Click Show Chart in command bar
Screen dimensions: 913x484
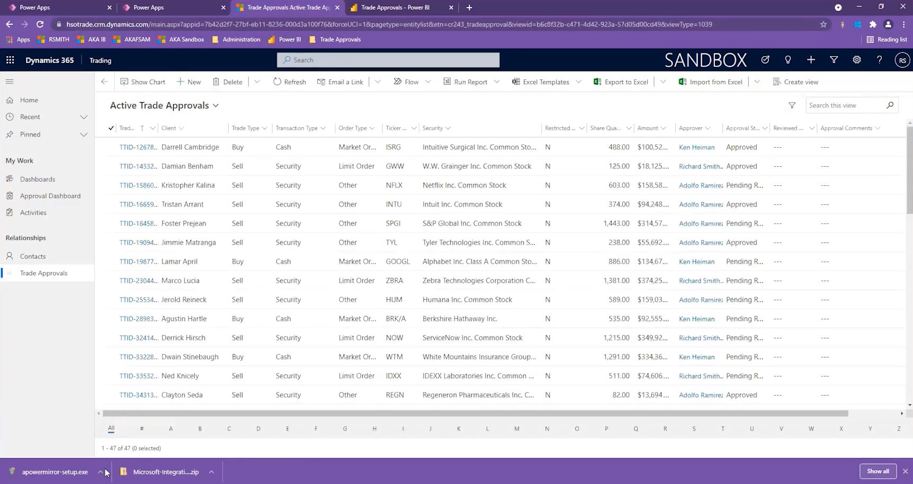click(x=143, y=82)
